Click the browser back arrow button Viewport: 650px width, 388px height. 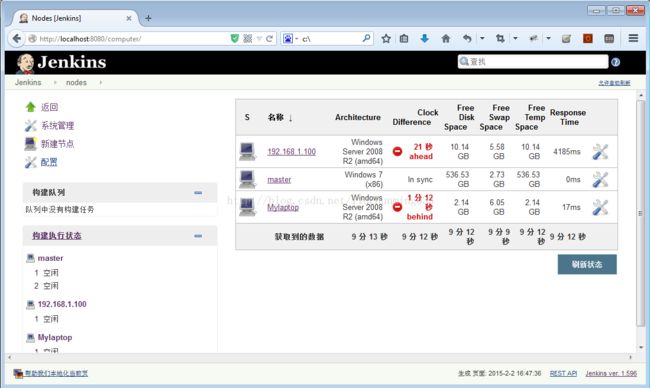(17, 39)
